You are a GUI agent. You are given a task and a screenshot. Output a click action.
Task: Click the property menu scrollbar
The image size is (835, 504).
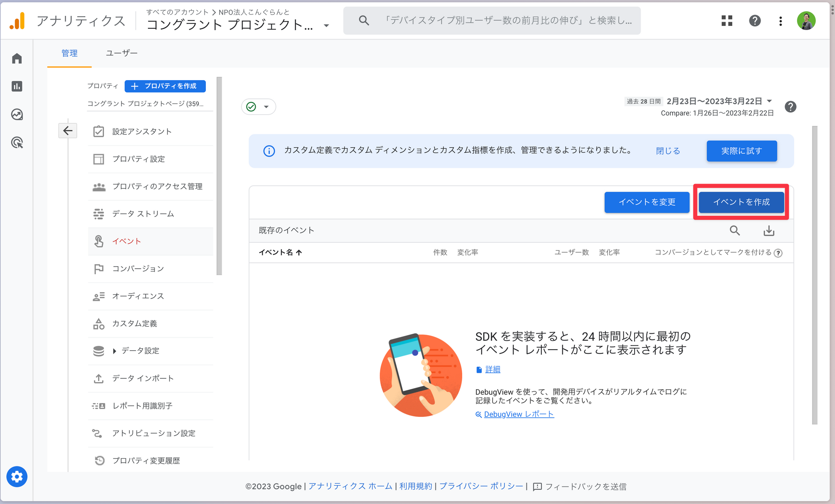pyautogui.click(x=219, y=176)
